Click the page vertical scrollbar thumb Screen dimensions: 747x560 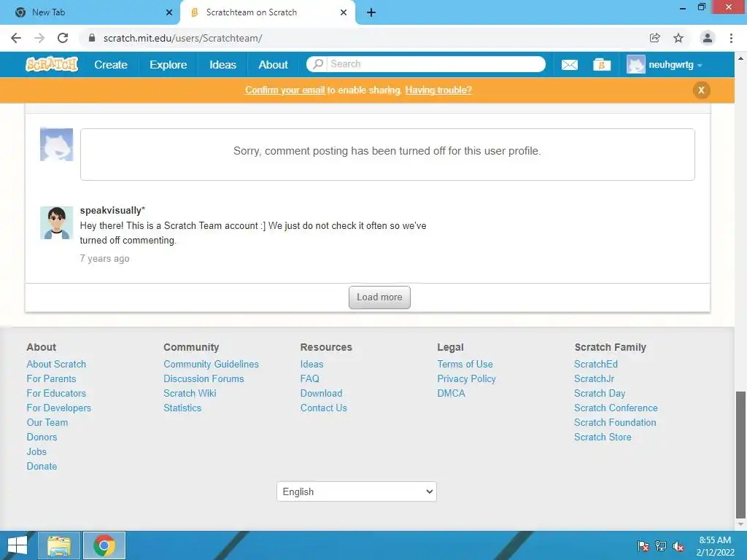[740, 455]
